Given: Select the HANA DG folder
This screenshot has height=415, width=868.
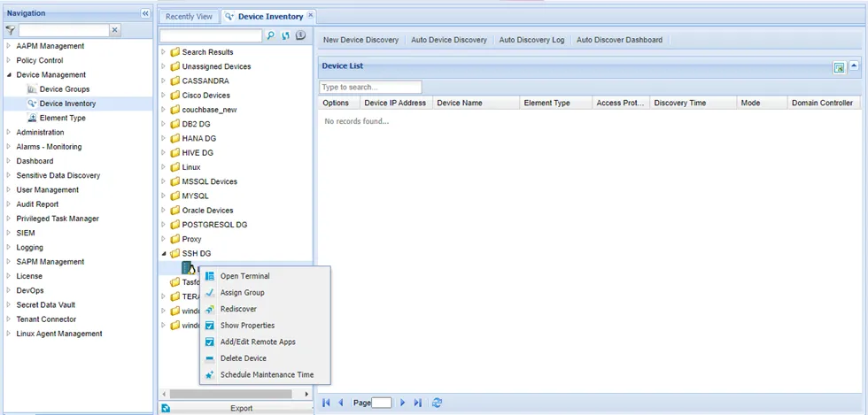Looking at the screenshot, I should coord(198,138).
